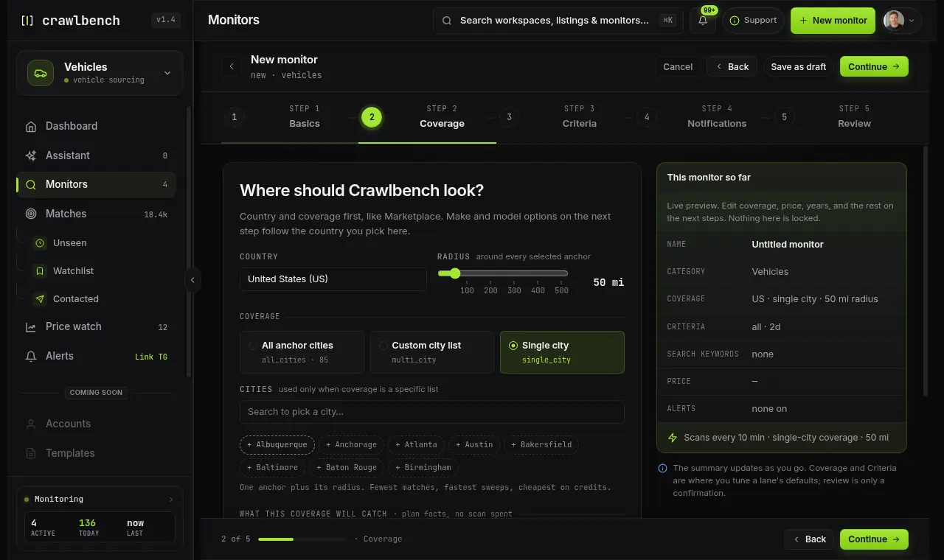Open the Country dropdown United States (US)
The image size is (944, 560).
[333, 279]
